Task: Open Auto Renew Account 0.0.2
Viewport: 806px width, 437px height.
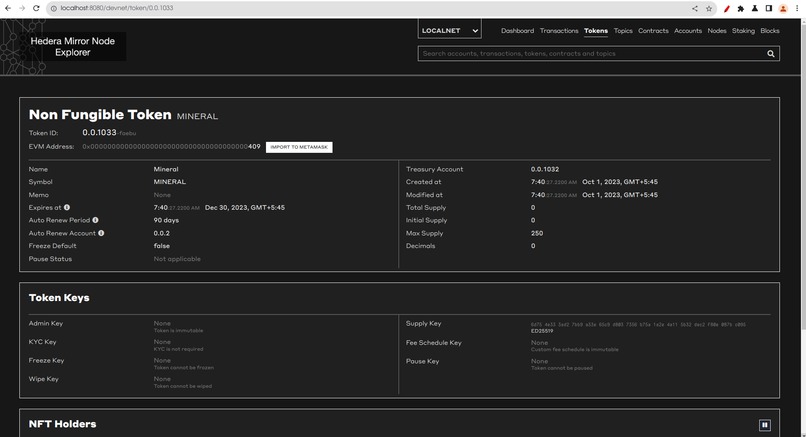Action: (161, 233)
